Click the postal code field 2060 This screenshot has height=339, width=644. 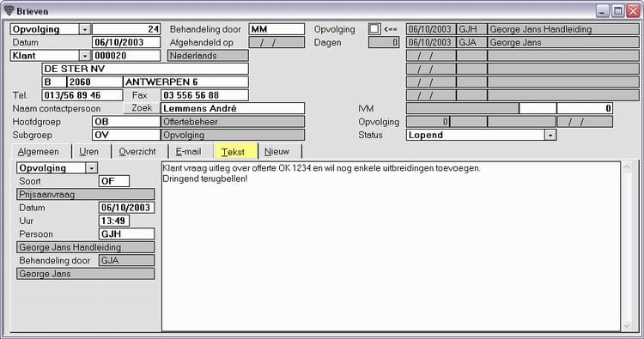point(94,82)
